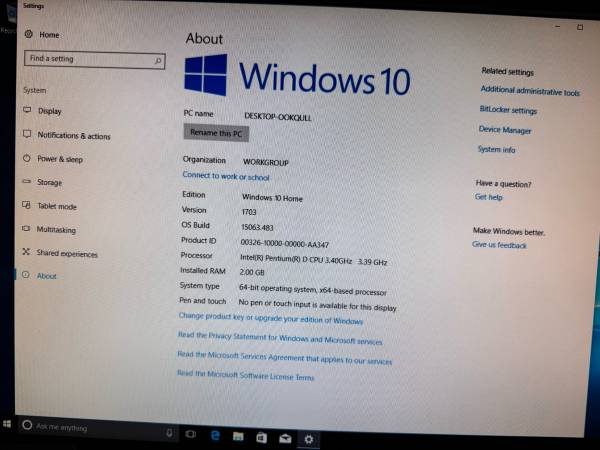Launch Microsoft Edge from the taskbar
This screenshot has height=450, width=600.
click(215, 436)
